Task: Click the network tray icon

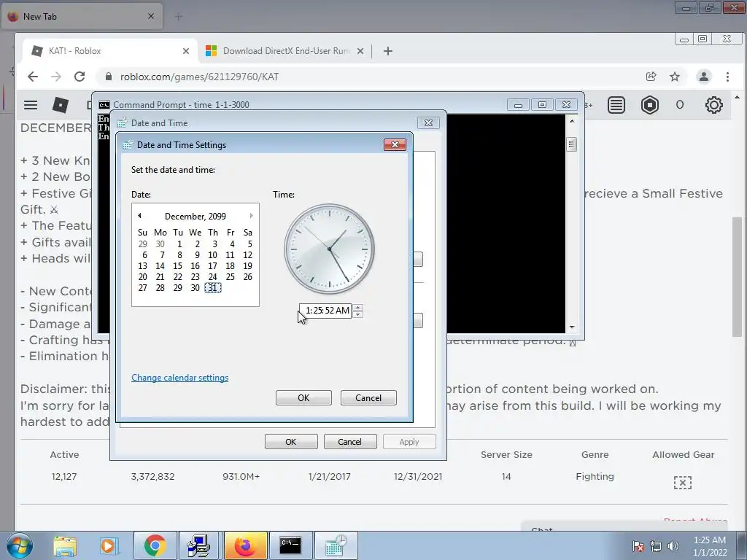Action: [x=656, y=546]
